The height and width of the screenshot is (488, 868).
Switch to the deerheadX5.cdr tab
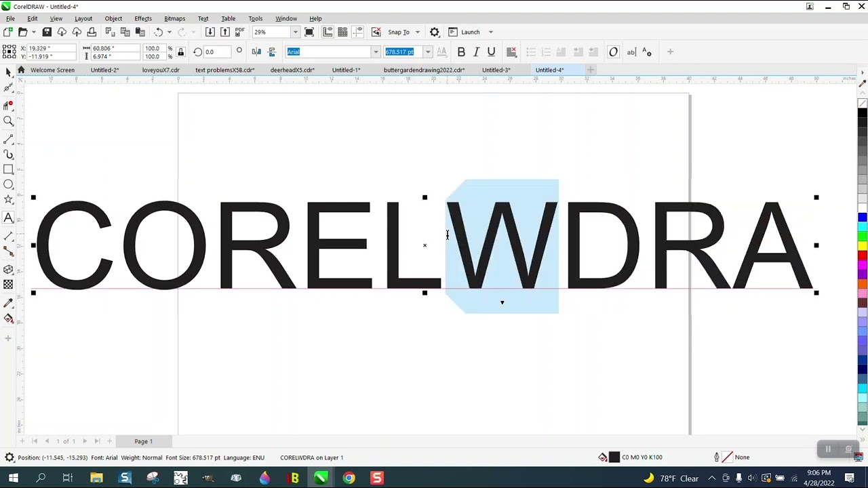[x=292, y=70]
